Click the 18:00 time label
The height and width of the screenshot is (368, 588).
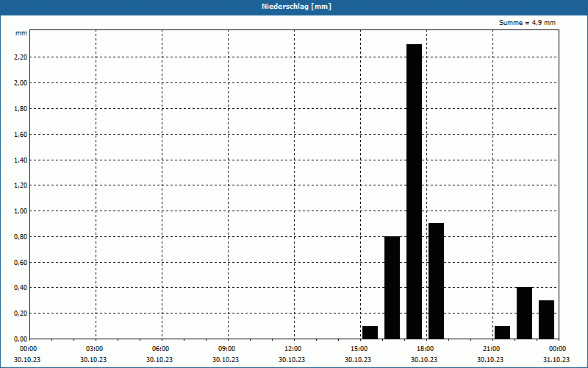point(426,349)
